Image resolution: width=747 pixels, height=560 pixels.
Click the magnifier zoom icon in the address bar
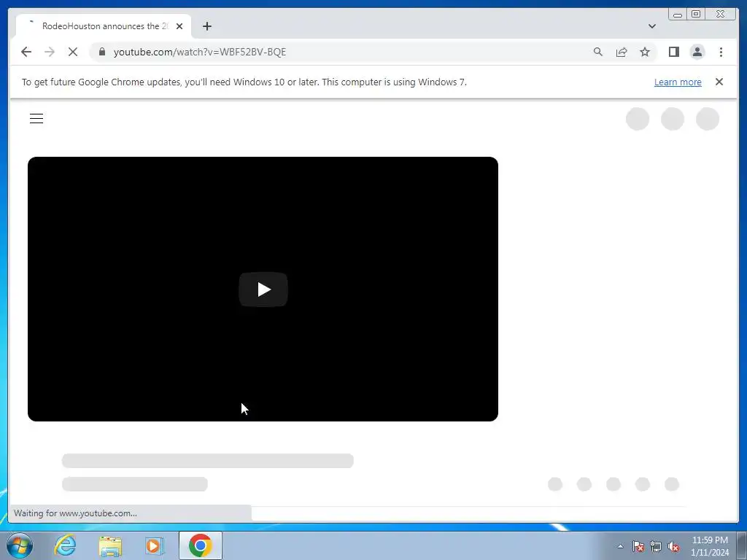[x=598, y=52]
